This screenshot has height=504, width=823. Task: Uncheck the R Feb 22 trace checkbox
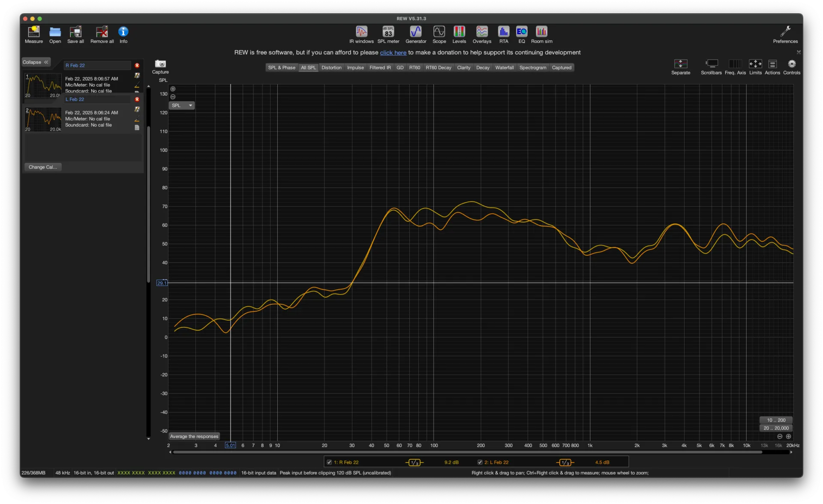click(329, 462)
